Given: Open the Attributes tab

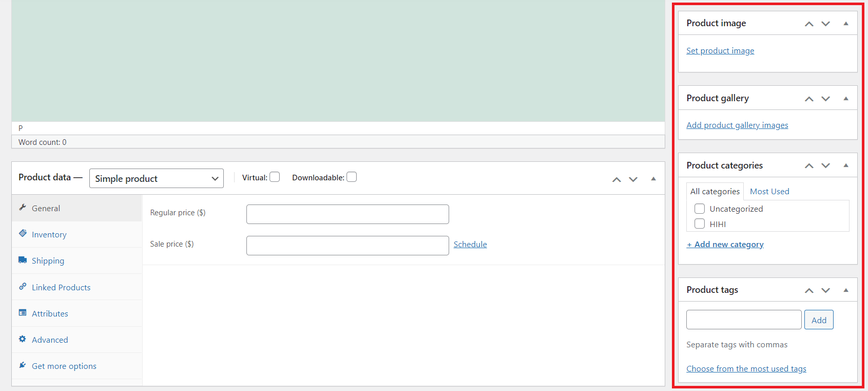Looking at the screenshot, I should click(77, 313).
